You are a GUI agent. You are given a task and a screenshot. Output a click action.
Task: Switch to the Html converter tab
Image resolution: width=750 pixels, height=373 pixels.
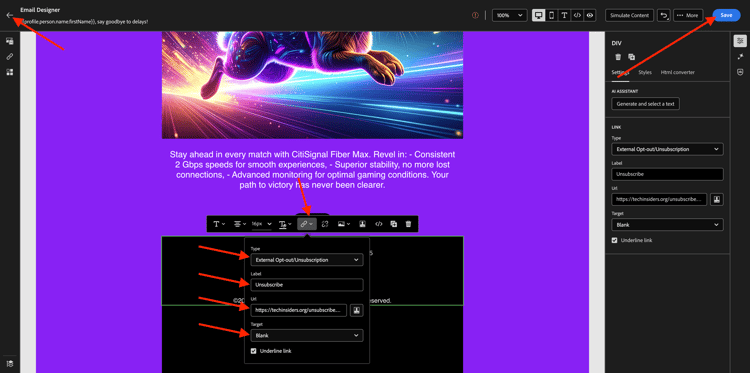(677, 72)
